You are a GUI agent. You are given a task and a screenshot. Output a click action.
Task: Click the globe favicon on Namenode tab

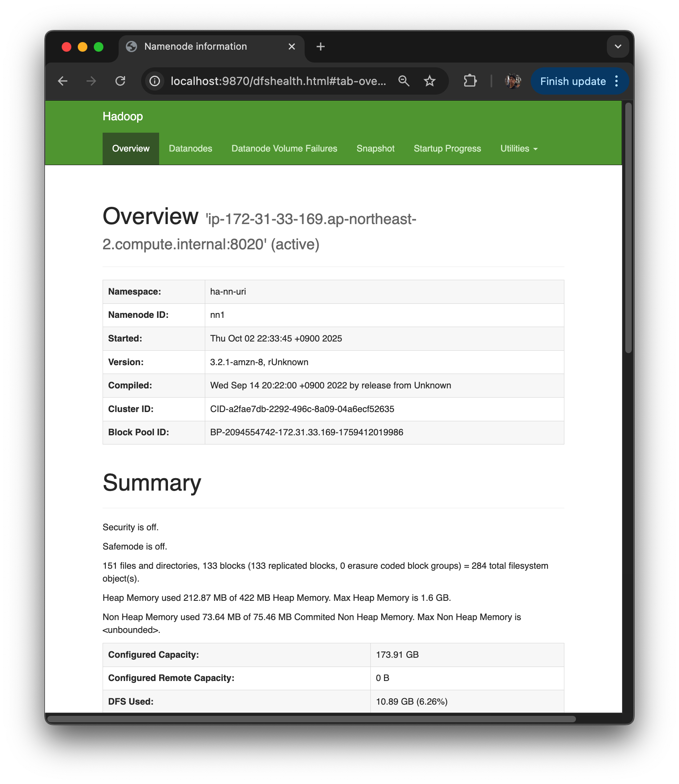[131, 46]
